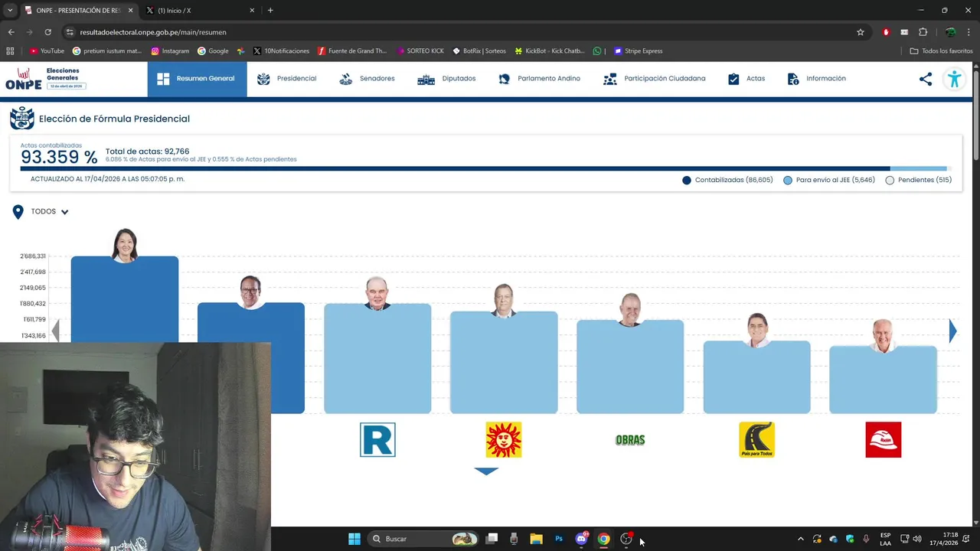The height and width of the screenshot is (551, 980).
Task: Open the YouTube bookmark
Action: (x=47, y=51)
